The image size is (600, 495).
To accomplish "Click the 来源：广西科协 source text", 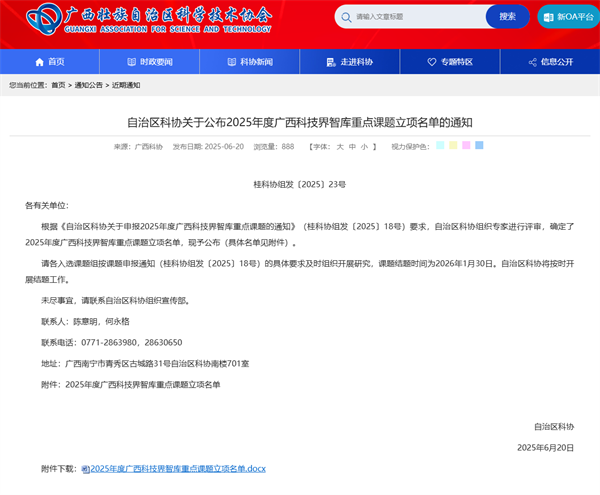I will 138,147.
